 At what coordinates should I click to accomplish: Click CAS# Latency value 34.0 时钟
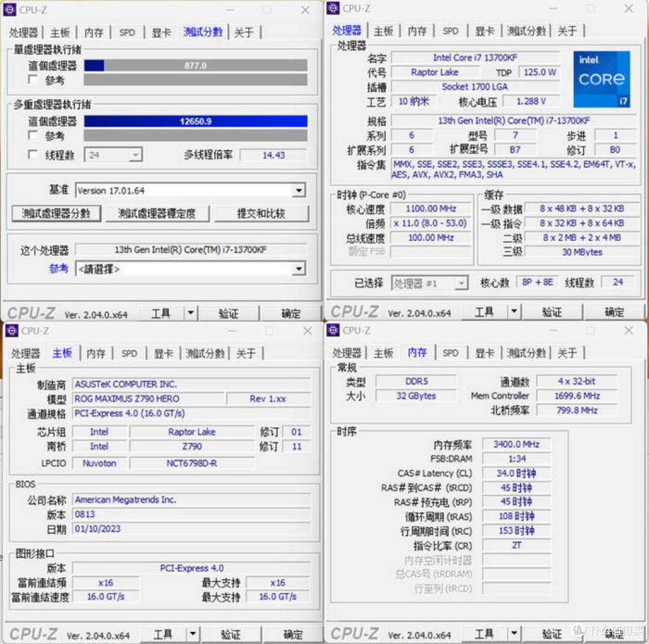click(517, 473)
